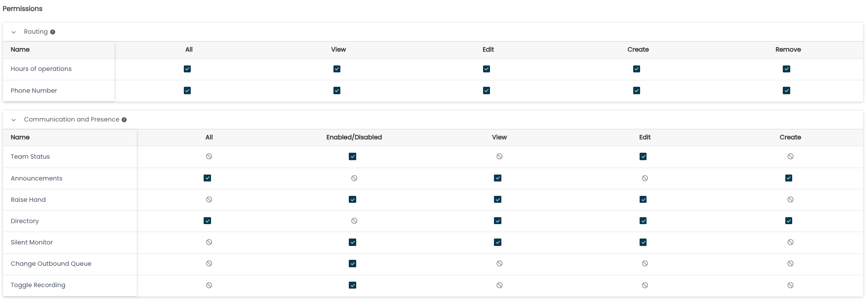
Task: Click the disabled Edit icon for Change Outbound Queue
Action: [645, 263]
